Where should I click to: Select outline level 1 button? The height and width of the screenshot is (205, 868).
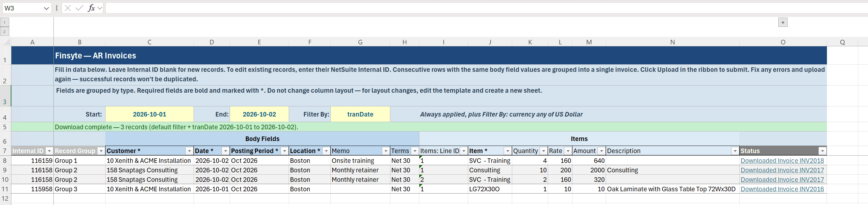coord(4,23)
